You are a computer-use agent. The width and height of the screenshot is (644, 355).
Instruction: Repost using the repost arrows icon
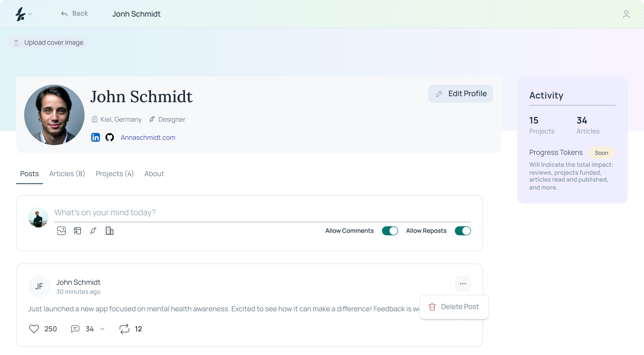pyautogui.click(x=124, y=329)
